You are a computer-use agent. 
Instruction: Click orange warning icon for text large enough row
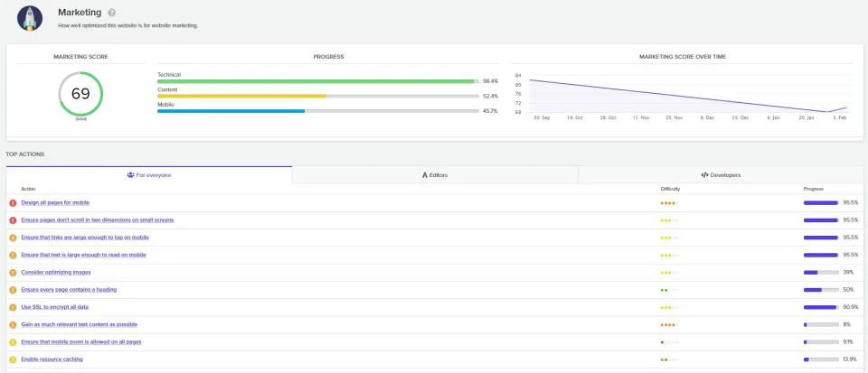pos(13,256)
